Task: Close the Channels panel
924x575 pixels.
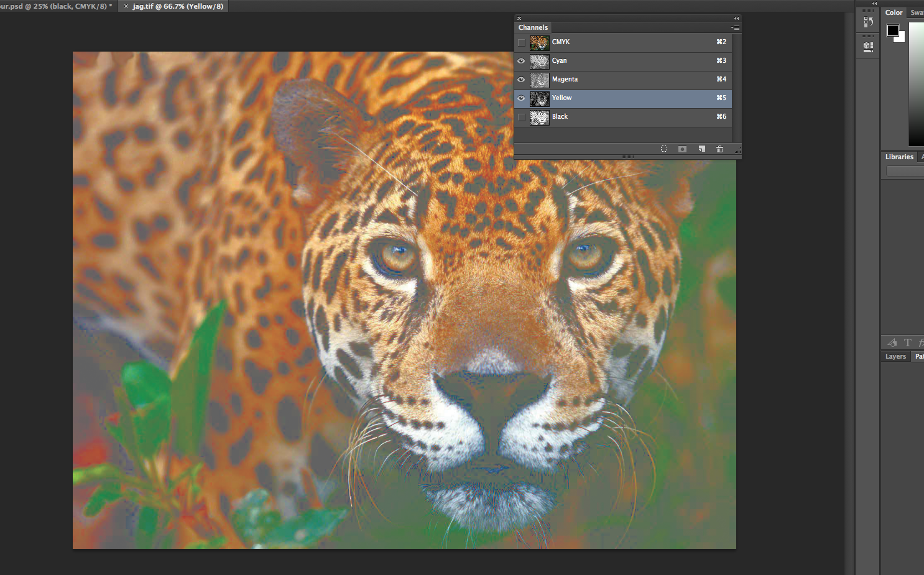Action: point(519,19)
